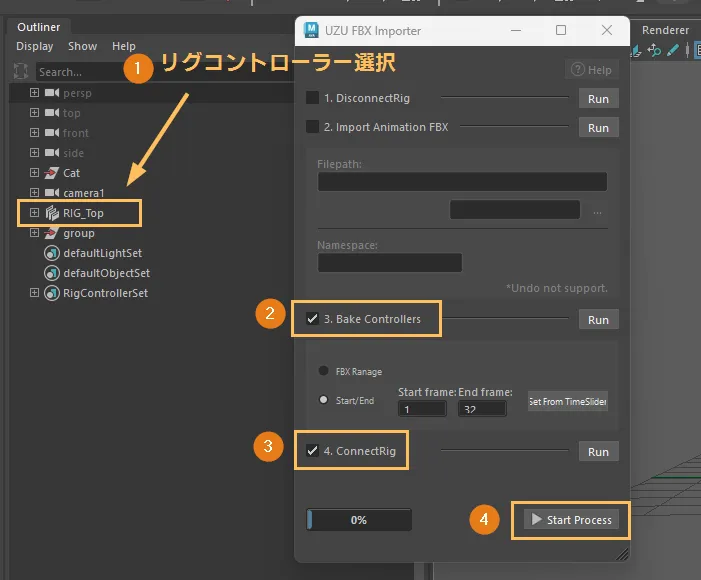Click the file browse ellipsis button
This screenshot has height=580, width=701.
click(597, 212)
